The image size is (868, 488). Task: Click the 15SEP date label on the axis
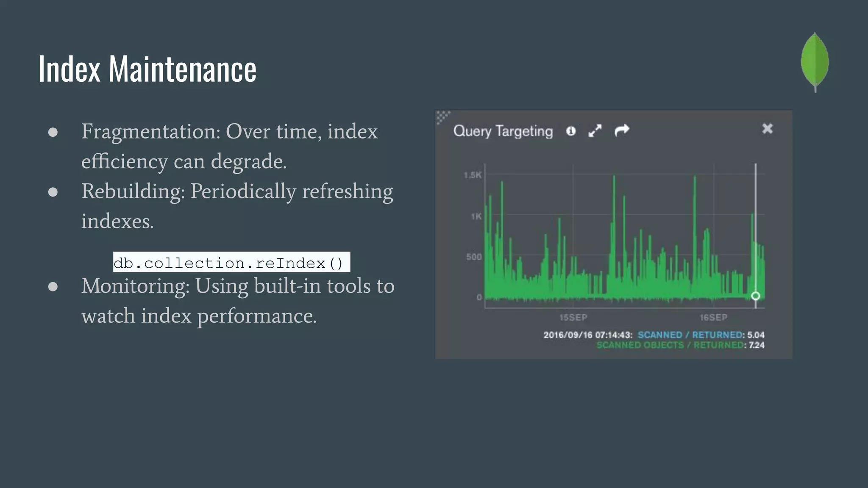(573, 317)
